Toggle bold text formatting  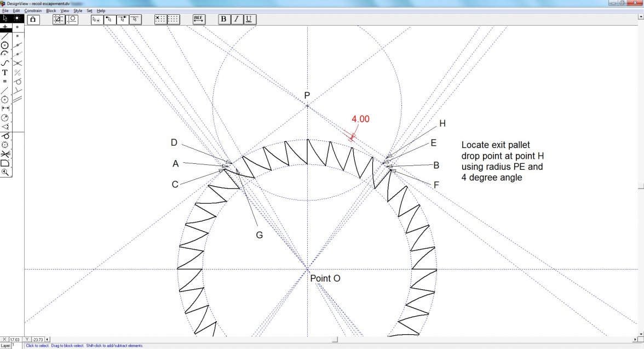223,19
